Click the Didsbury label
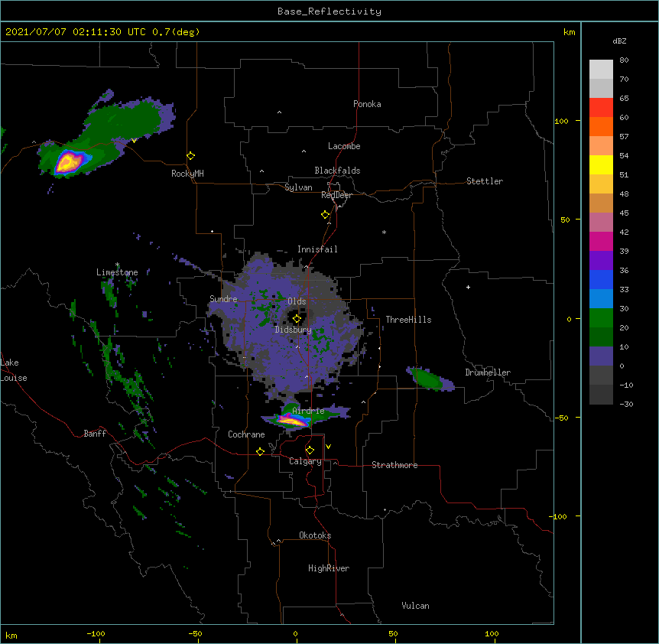This screenshot has width=659, height=644. tap(294, 330)
